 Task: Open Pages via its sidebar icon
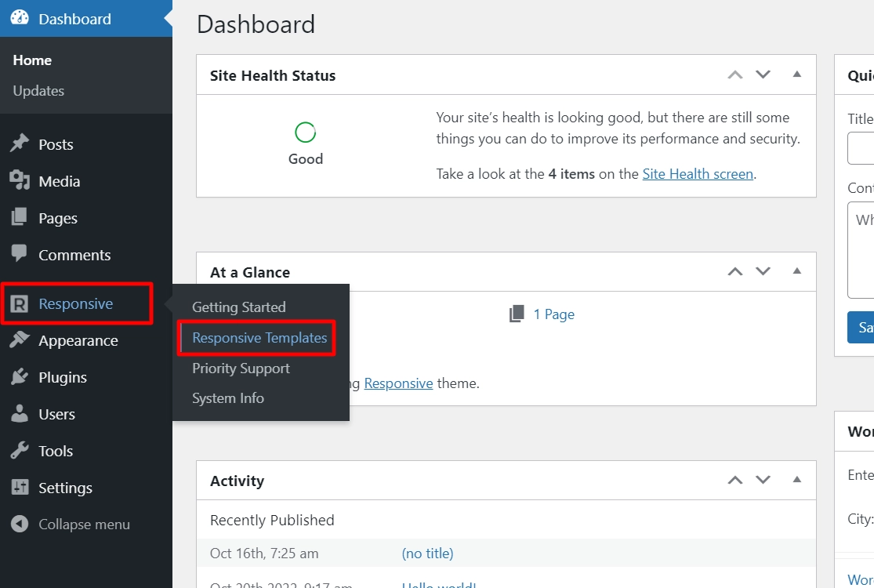click(x=26, y=217)
